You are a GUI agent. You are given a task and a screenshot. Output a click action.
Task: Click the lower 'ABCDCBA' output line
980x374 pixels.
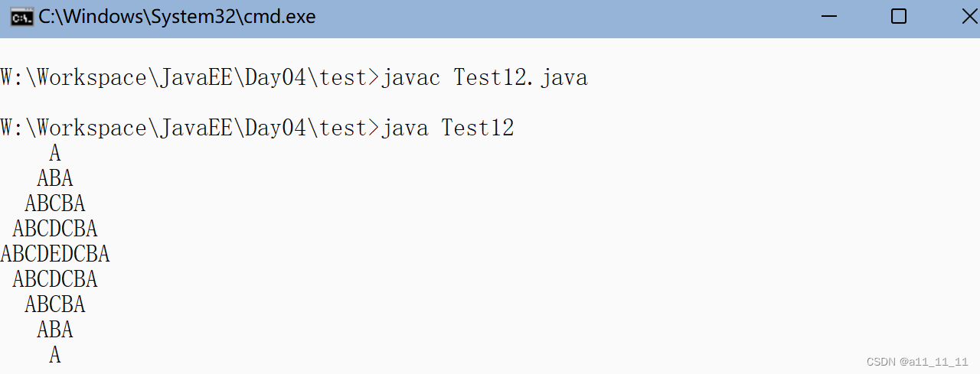(x=55, y=279)
